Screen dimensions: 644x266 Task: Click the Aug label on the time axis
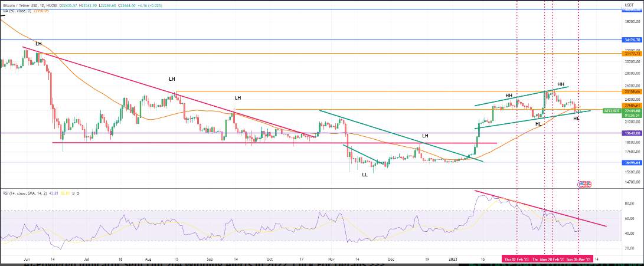tap(149, 260)
